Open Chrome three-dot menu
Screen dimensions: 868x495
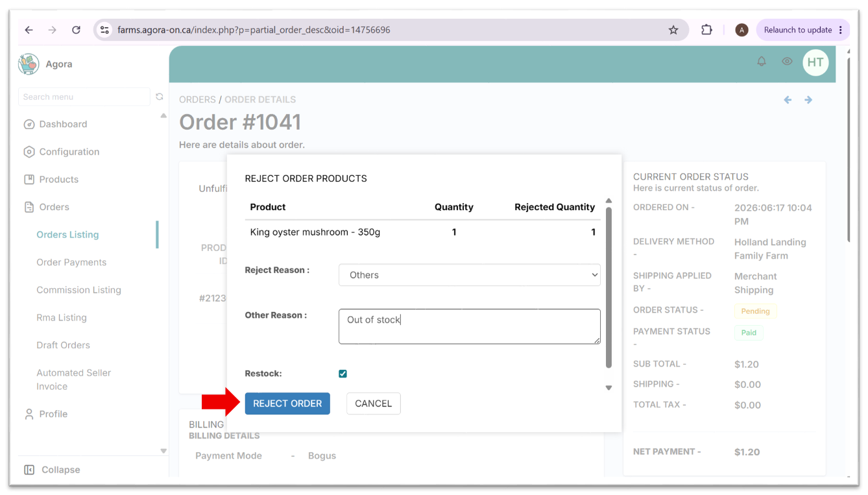(841, 30)
